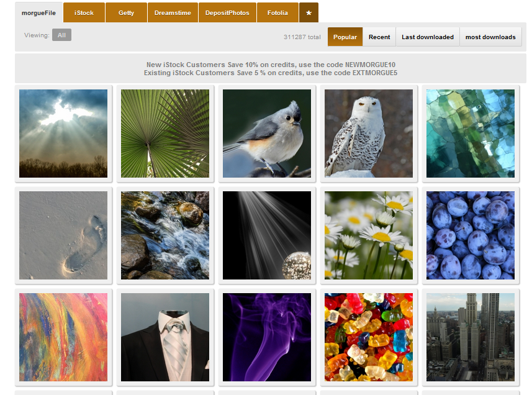Image resolution: width=532 pixels, height=395 pixels.
Task: Open the blue plums photo
Action: [471, 235]
